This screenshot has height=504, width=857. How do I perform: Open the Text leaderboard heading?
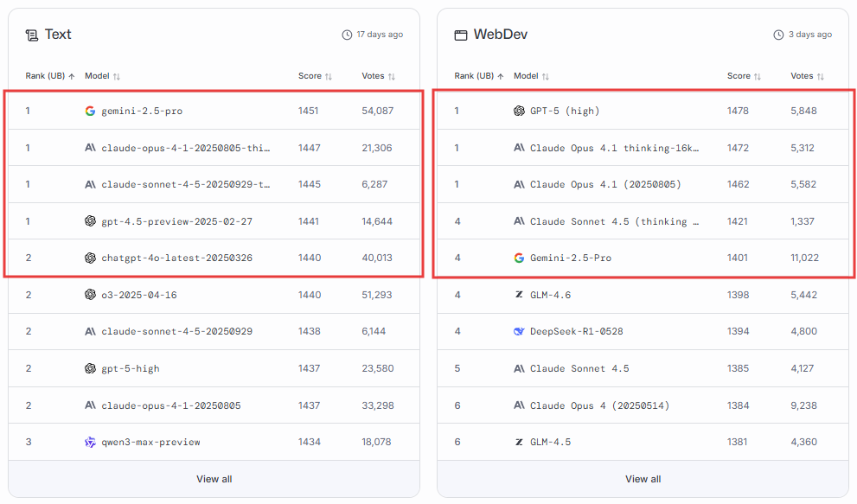[x=58, y=35]
